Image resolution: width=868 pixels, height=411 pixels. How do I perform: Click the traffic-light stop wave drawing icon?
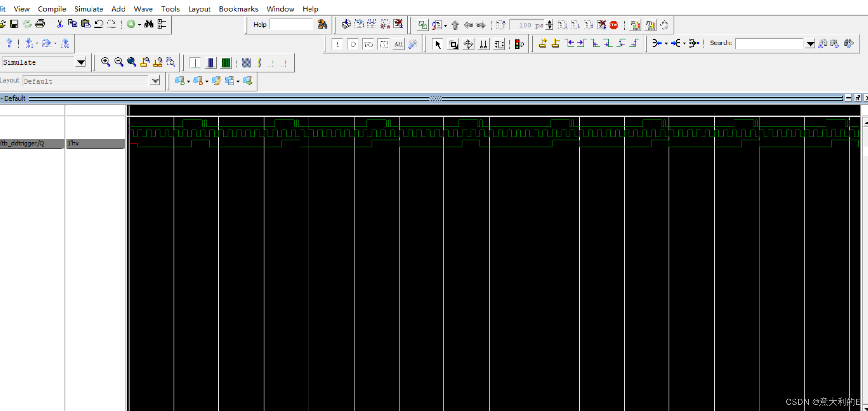(x=519, y=44)
